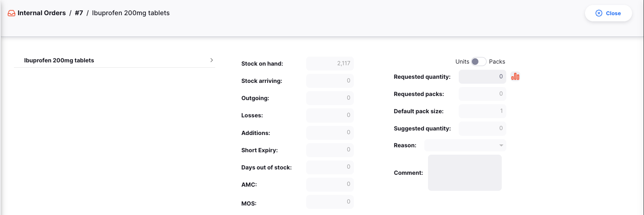Click the Internal Orders inbox icon

pos(11,13)
